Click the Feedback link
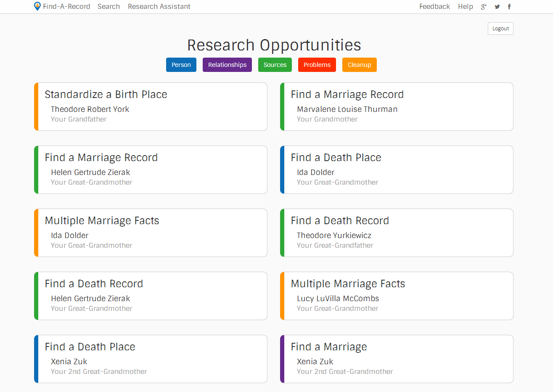553x392 pixels. [434, 6]
